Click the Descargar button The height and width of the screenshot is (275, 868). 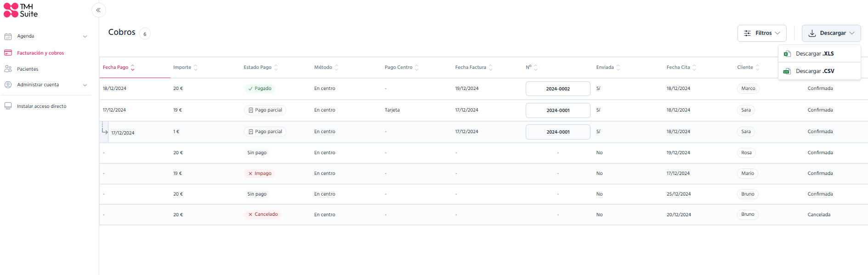pos(831,33)
